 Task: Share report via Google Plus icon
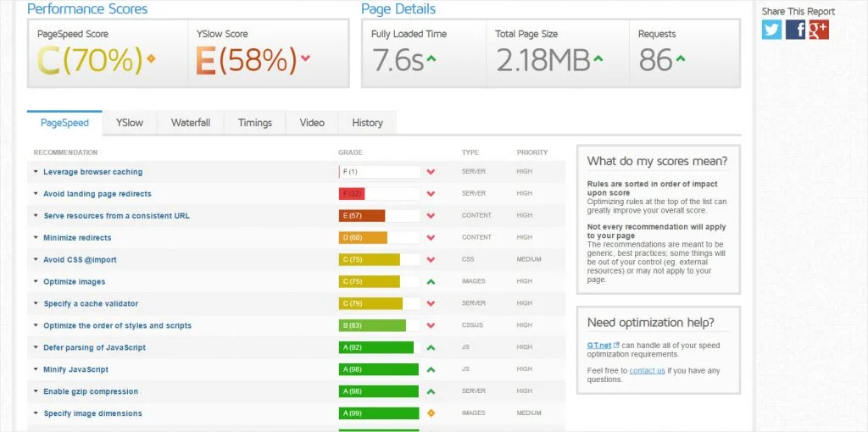[819, 30]
